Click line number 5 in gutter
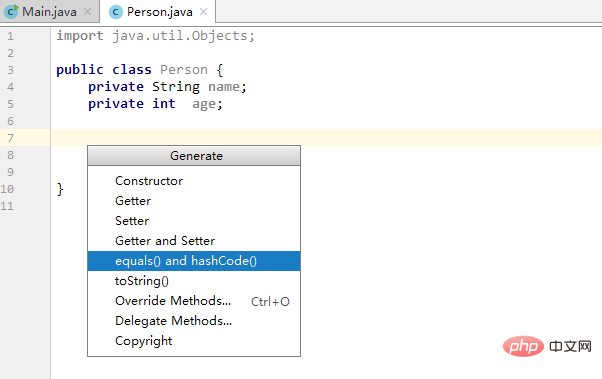The image size is (602, 379). [x=10, y=104]
